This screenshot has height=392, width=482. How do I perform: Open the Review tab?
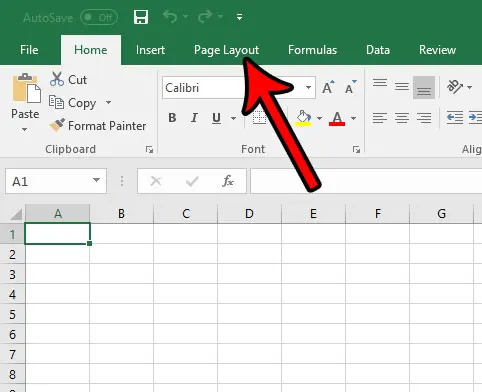pos(437,50)
